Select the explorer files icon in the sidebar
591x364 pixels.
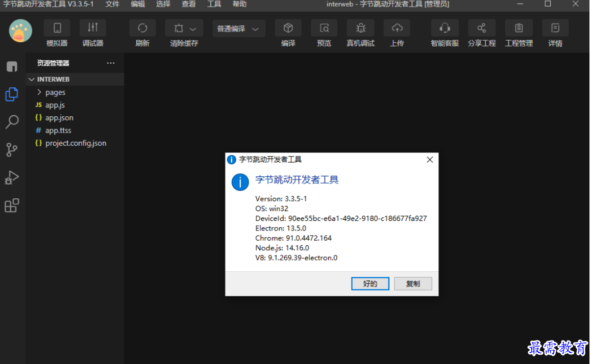pos(12,94)
